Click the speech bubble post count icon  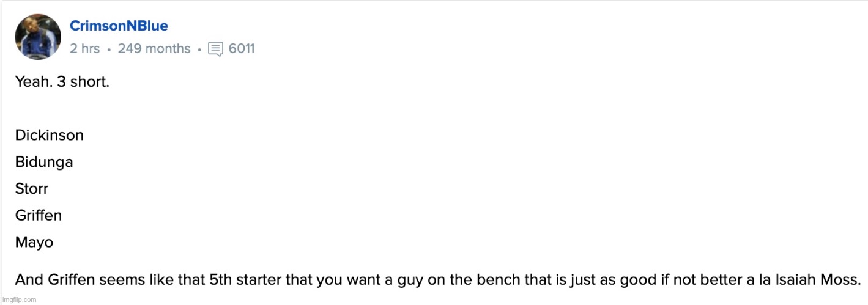tap(215, 49)
